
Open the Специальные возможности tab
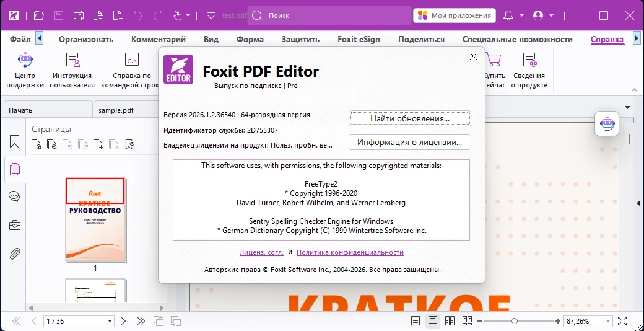518,40
